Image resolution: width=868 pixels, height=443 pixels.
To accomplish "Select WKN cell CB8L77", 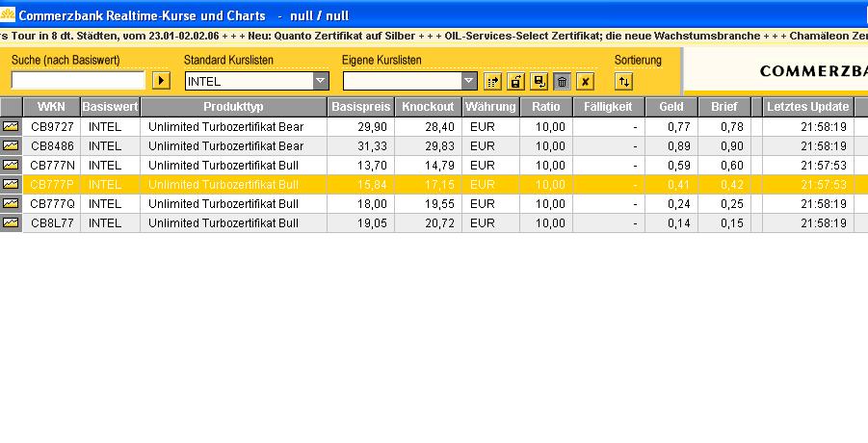I will (52, 222).
